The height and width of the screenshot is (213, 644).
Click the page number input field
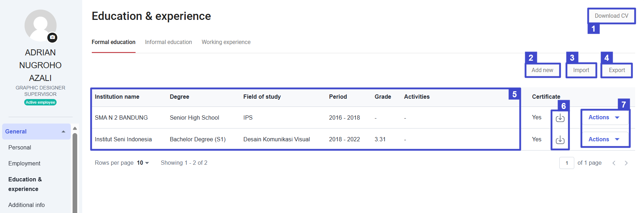pos(566,163)
